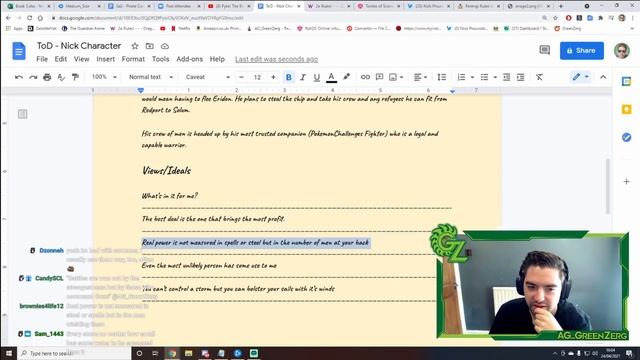Click the font size field showing 12
Screen dimensions: 640x360
257,77
